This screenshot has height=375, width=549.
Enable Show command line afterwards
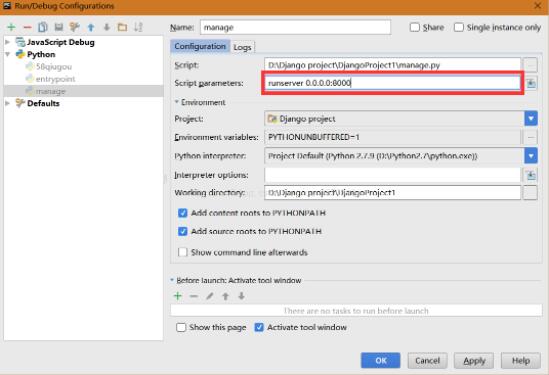183,252
